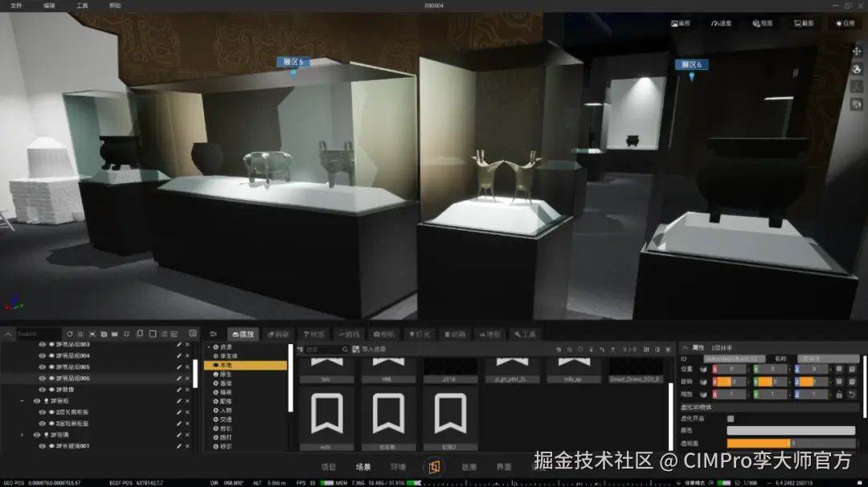Click the scale lock icon in properties
This screenshot has height=487, width=868.
[839, 395]
